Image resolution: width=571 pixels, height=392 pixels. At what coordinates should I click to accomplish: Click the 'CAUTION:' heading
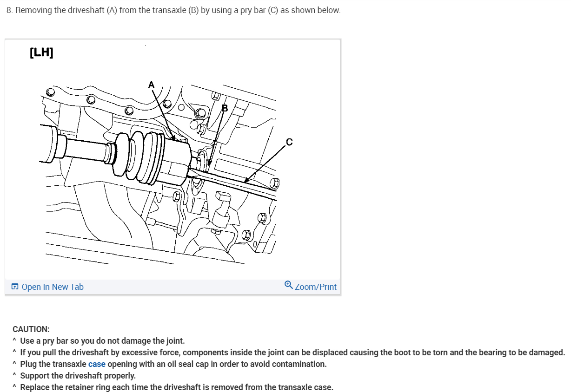pyautogui.click(x=31, y=329)
